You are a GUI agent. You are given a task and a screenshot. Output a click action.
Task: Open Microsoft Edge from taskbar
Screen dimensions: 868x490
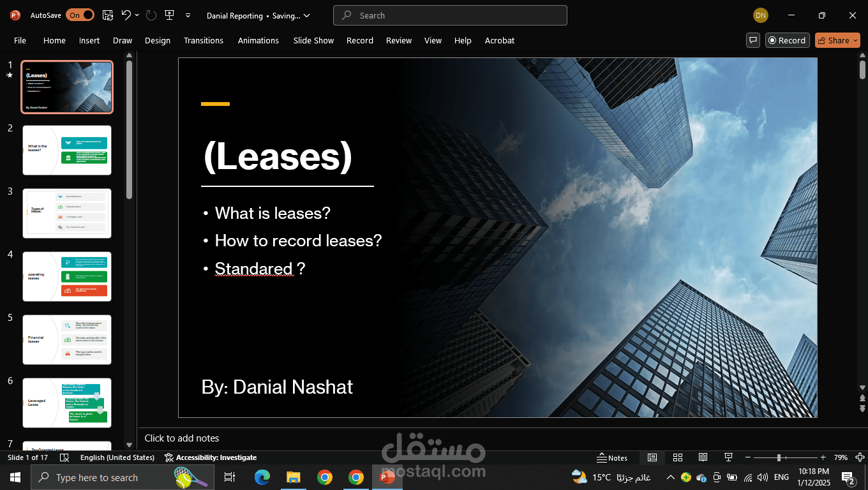pos(262,477)
